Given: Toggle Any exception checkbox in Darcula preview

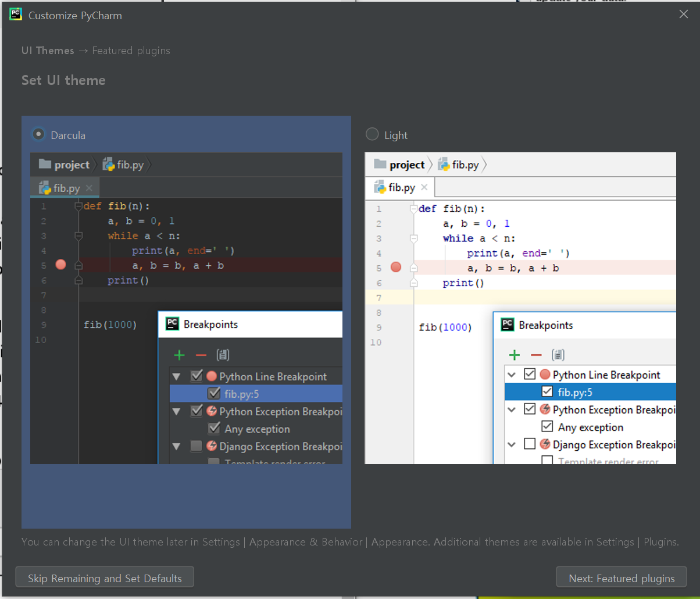Looking at the screenshot, I should tap(213, 429).
